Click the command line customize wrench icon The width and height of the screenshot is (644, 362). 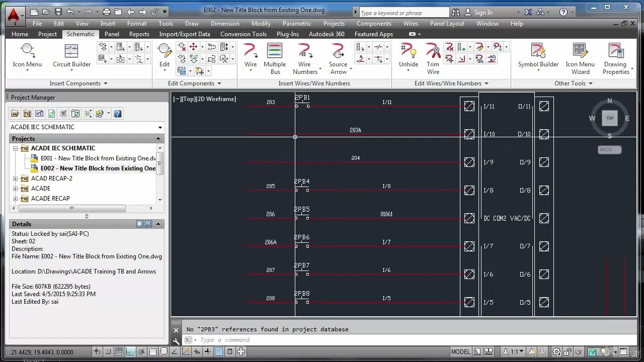pos(176,341)
